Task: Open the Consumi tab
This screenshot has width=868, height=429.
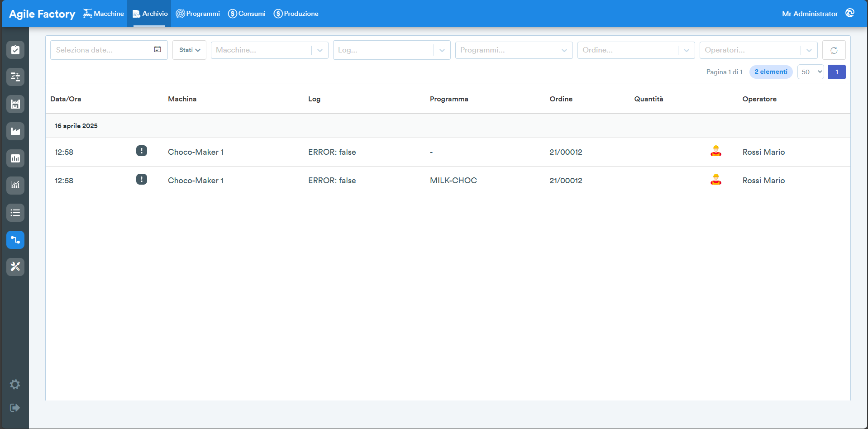Action: 247,14
